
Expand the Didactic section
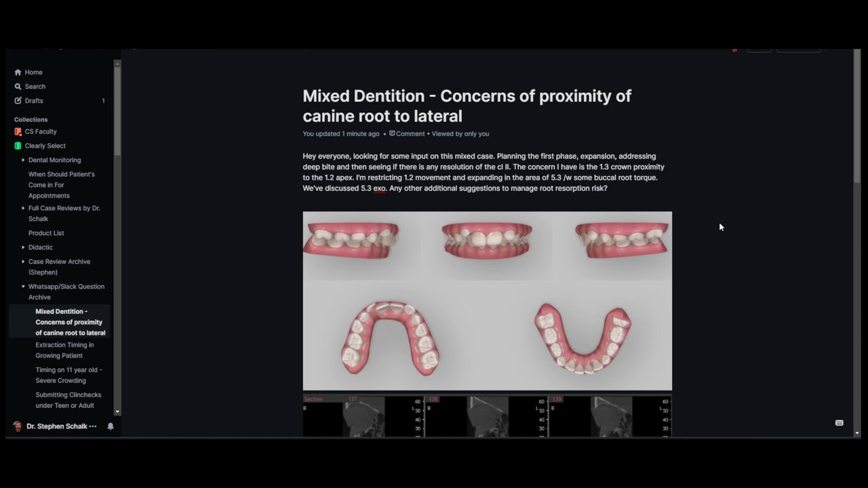23,247
